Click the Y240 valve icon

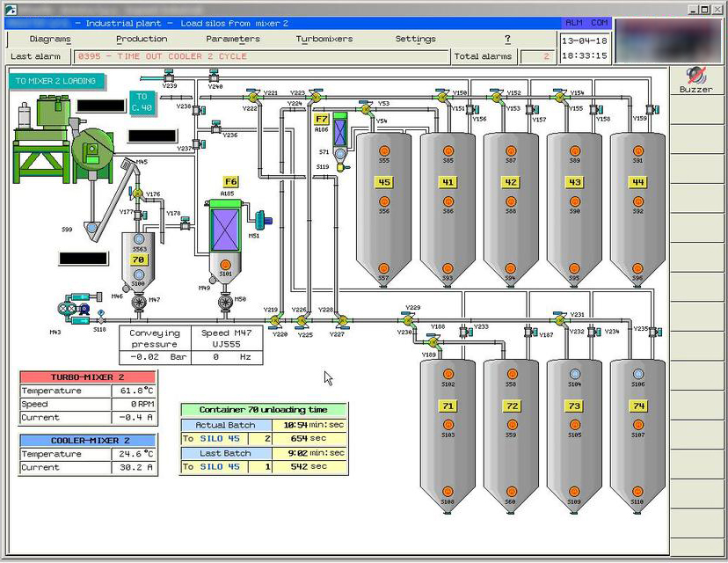coord(214,76)
